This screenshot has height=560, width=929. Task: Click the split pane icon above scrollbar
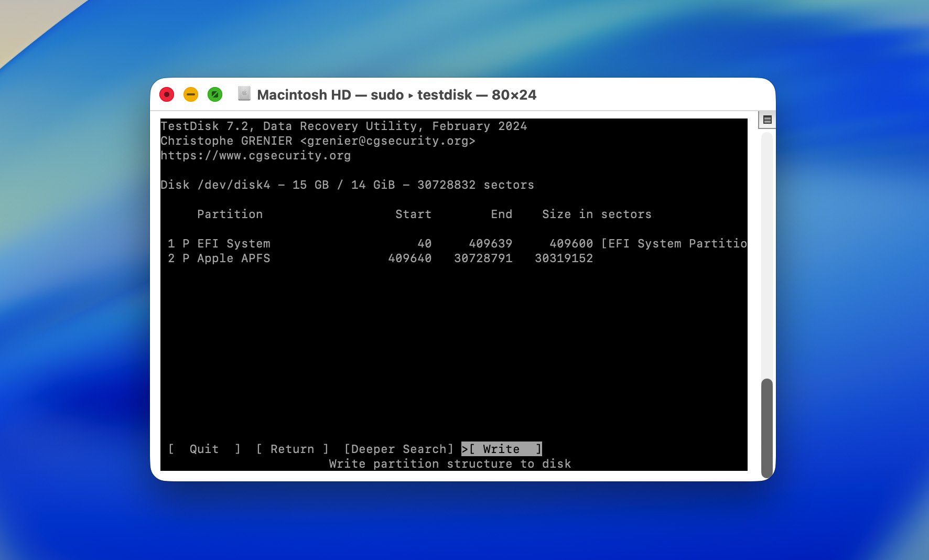pos(767,120)
